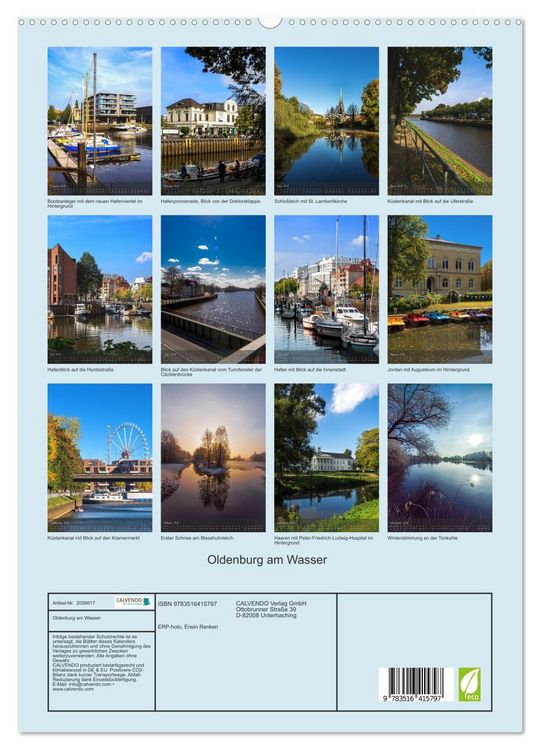This screenshot has width=540, height=750.
Task: Open the Hafenpromenade photo thumbnail
Action: [x=213, y=121]
